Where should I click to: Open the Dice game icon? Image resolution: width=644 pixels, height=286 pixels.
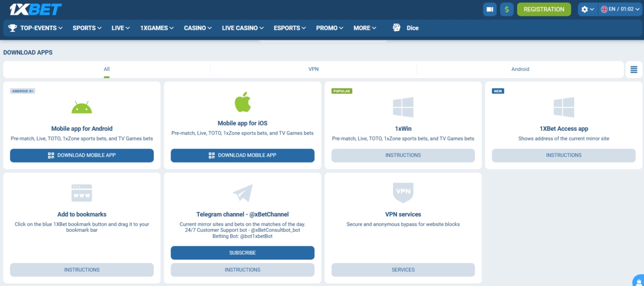click(396, 28)
